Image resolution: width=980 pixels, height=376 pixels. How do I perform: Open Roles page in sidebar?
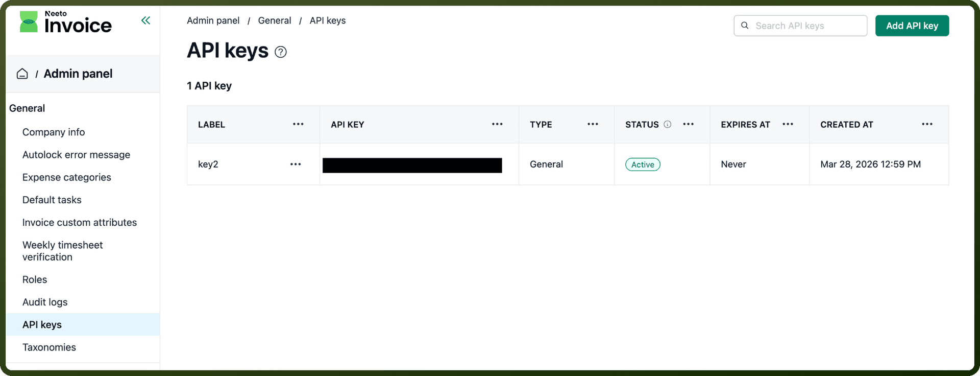pos(35,279)
